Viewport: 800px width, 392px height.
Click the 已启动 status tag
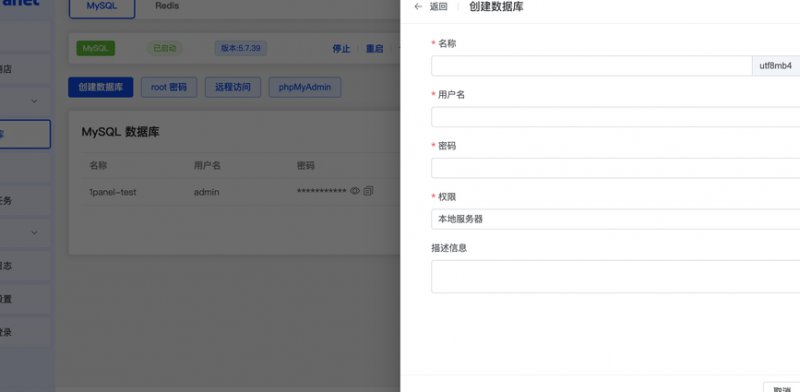point(165,48)
